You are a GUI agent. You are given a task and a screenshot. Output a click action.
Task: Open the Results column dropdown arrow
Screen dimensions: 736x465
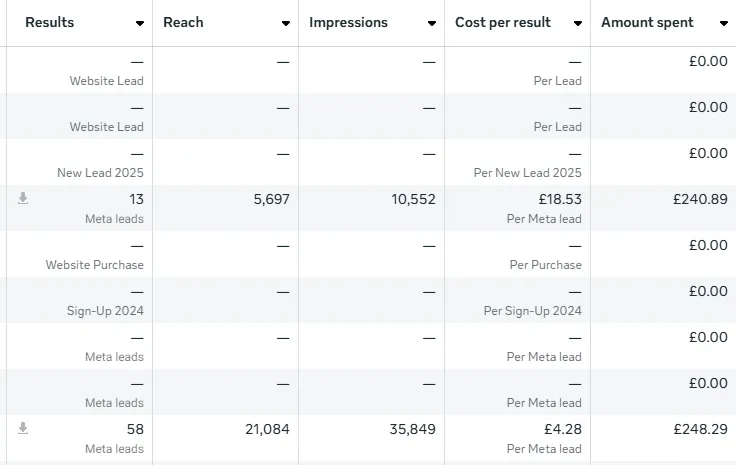(x=139, y=23)
